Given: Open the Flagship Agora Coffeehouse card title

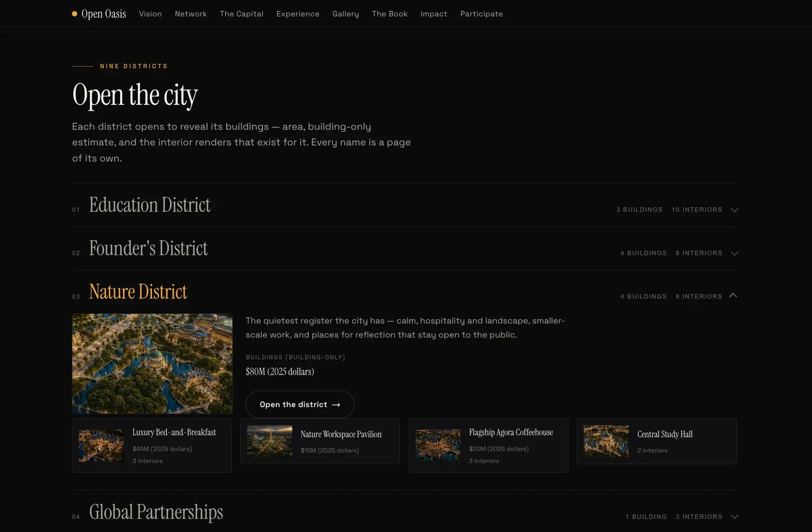Looking at the screenshot, I should [511, 432].
